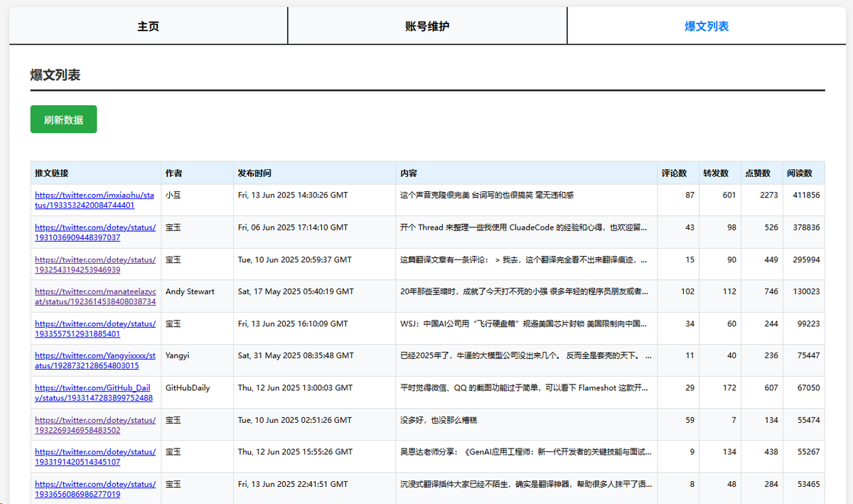
Task: Click the 刷新数据 button
Action: [x=63, y=119]
